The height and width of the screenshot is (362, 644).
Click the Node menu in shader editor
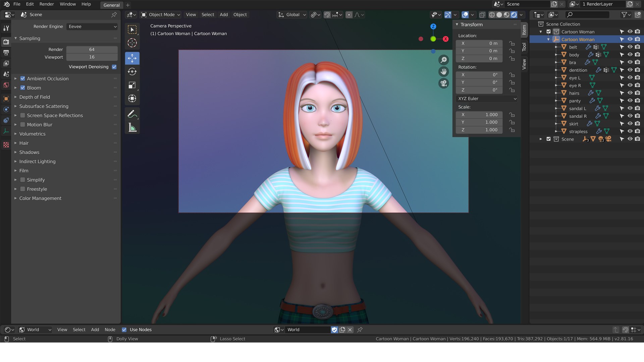[110, 330]
